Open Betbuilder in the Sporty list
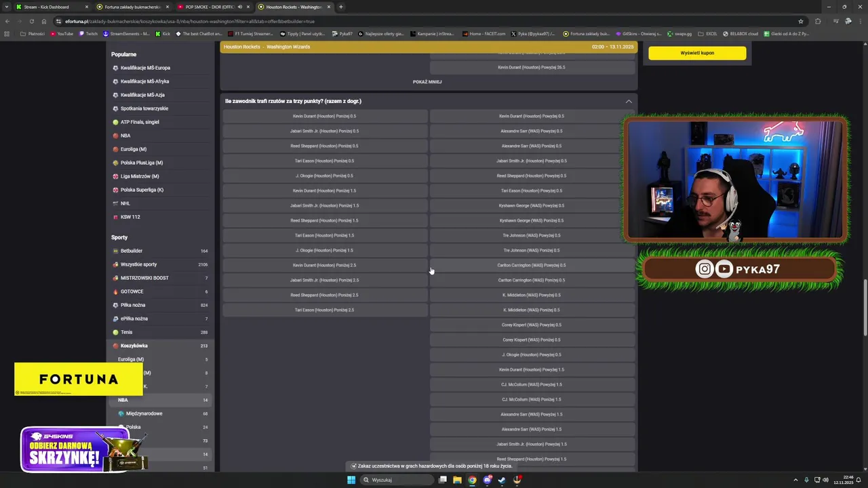The width and height of the screenshot is (868, 488). (161, 251)
